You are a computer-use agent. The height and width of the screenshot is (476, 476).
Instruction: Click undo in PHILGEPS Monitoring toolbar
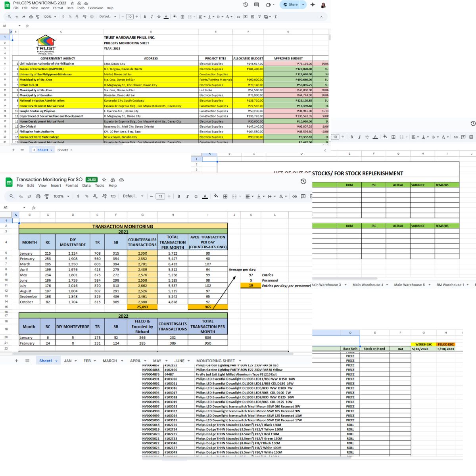pyautogui.click(x=17, y=17)
